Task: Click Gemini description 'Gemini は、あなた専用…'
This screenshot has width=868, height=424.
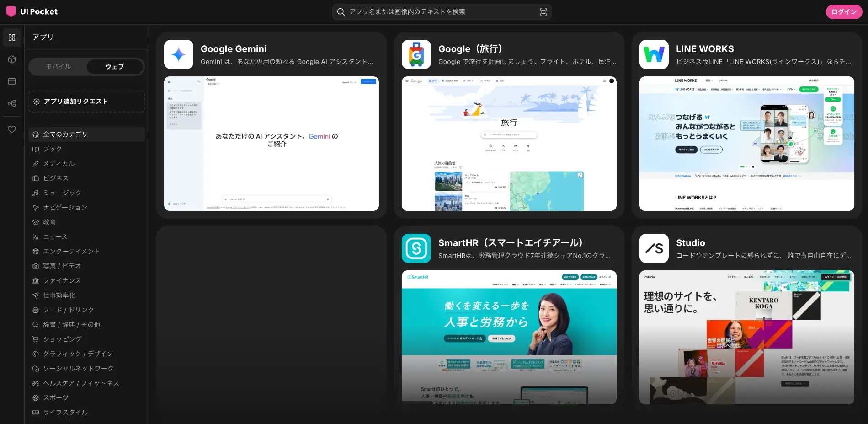Action: coord(287,62)
